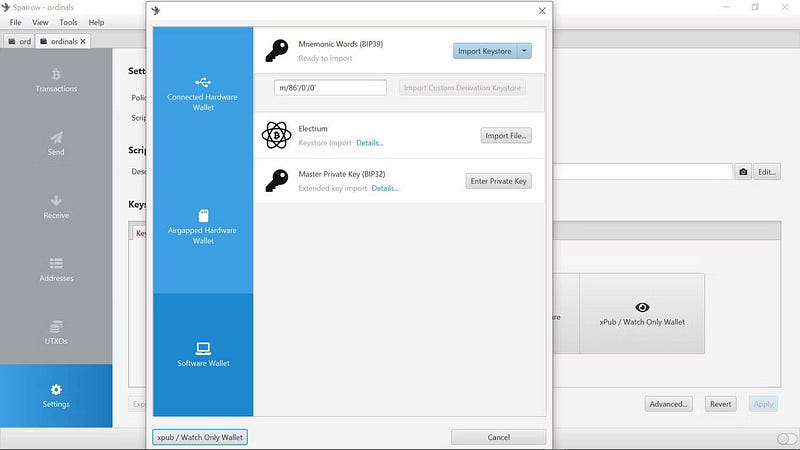The height and width of the screenshot is (450, 800).
Task: Click the camera scan icon
Action: click(x=743, y=172)
